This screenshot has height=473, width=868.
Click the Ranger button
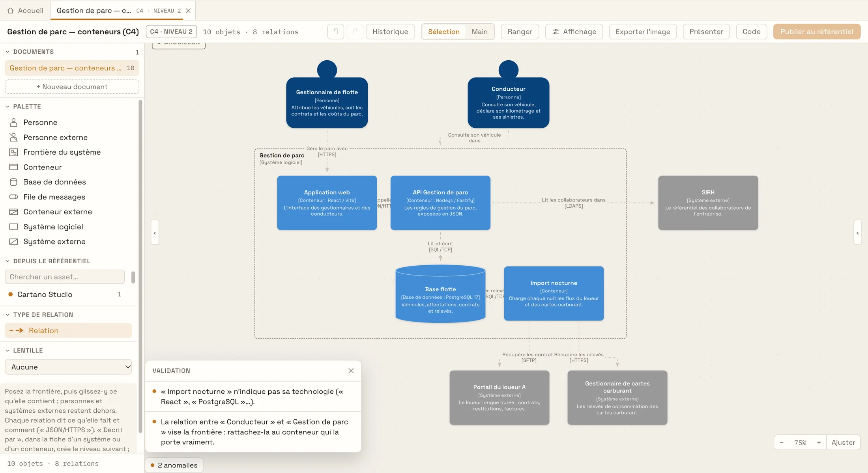pyautogui.click(x=520, y=32)
